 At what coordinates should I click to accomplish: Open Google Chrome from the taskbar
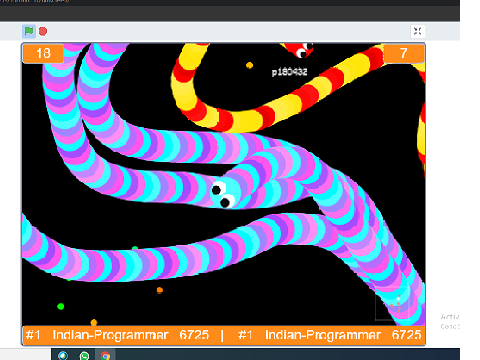105,356
